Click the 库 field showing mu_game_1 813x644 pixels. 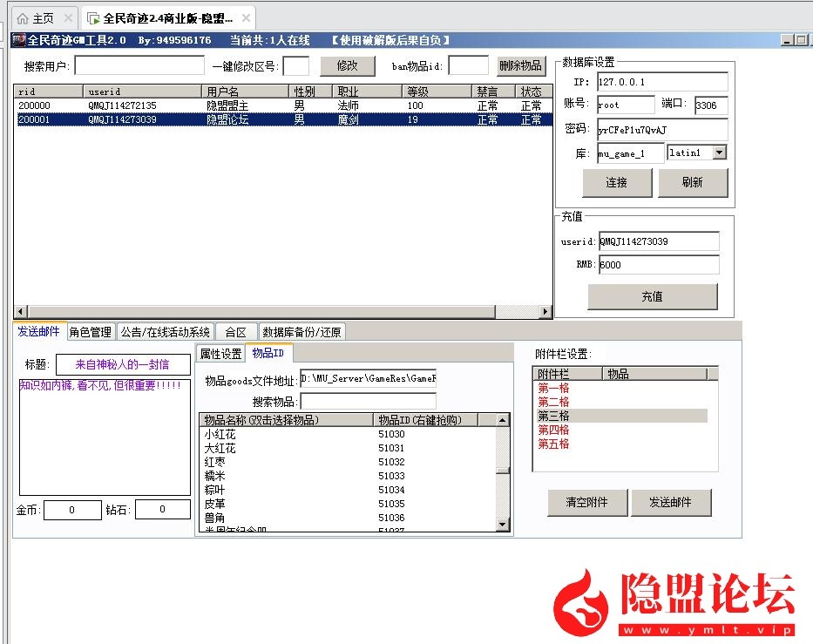(x=630, y=153)
